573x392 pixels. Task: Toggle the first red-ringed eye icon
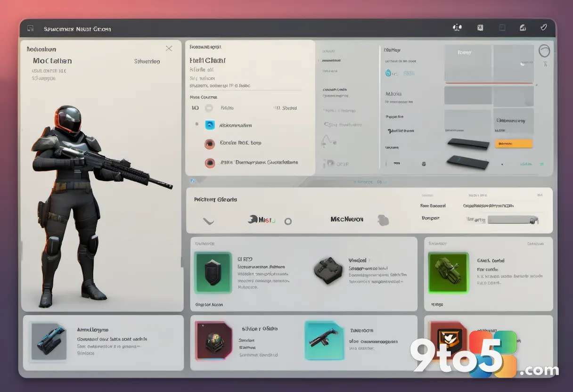[x=210, y=144]
